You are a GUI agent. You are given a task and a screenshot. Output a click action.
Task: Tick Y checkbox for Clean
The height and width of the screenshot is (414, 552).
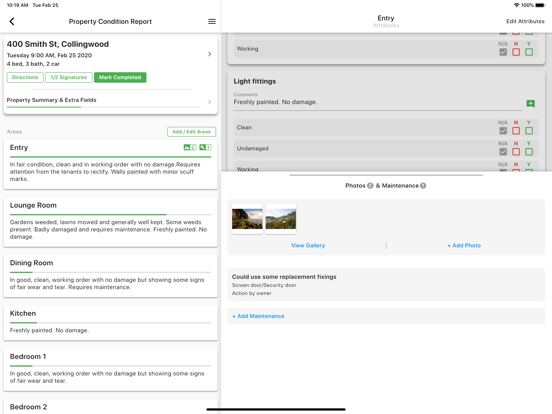click(x=529, y=131)
